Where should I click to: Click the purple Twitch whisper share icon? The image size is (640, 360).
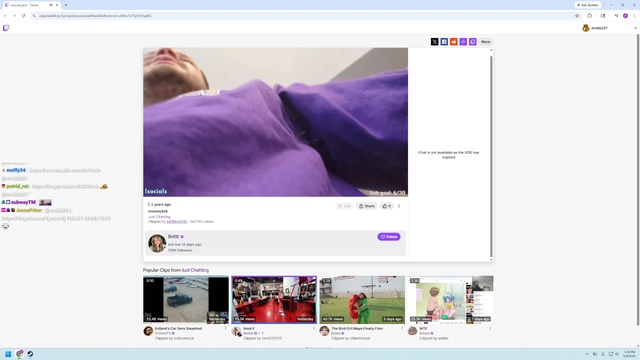473,42
